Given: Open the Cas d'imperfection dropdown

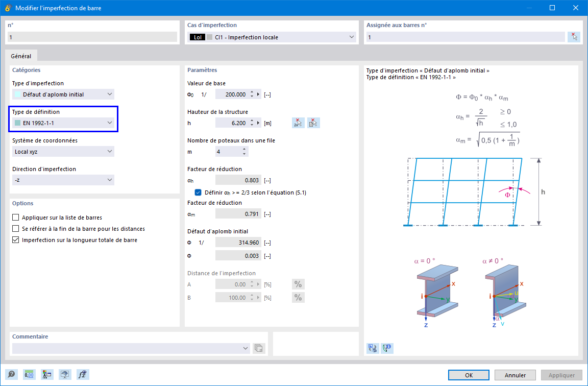Looking at the screenshot, I should click(272, 37).
